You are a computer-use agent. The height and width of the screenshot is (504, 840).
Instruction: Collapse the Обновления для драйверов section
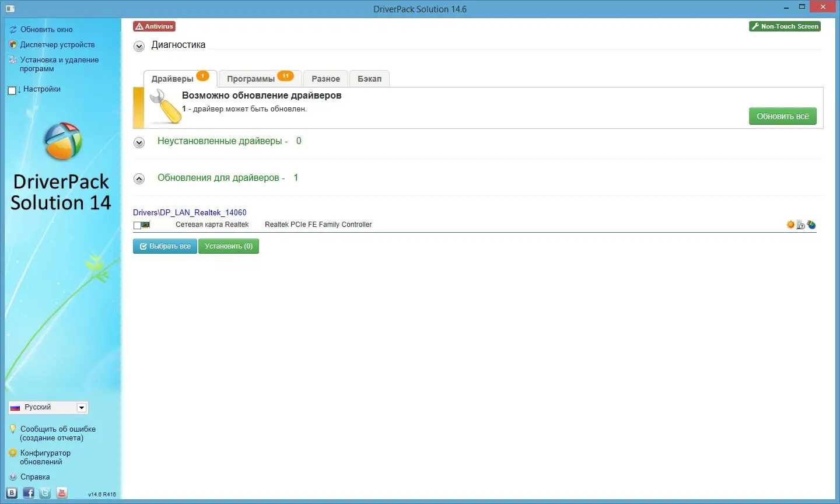click(x=139, y=178)
